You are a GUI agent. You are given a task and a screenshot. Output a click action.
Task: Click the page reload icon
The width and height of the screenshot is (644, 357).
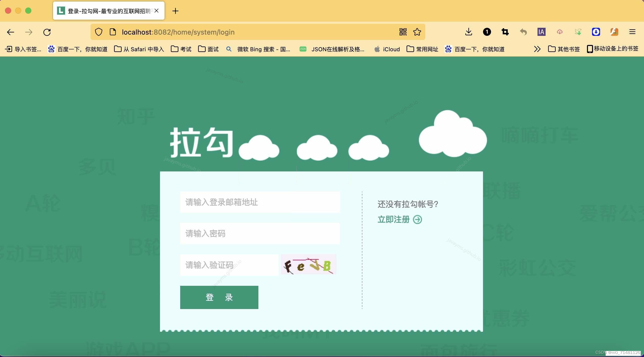point(47,32)
